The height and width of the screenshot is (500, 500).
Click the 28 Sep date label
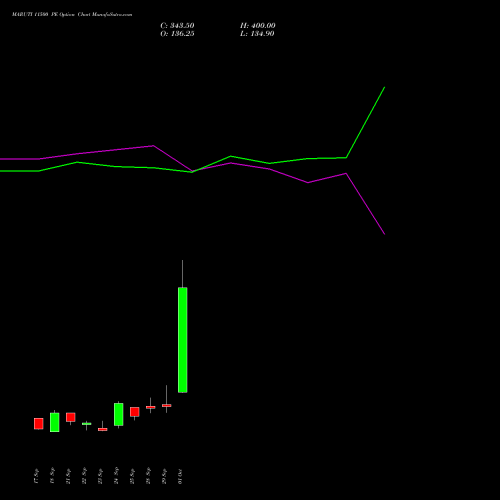pyautogui.click(x=148, y=476)
